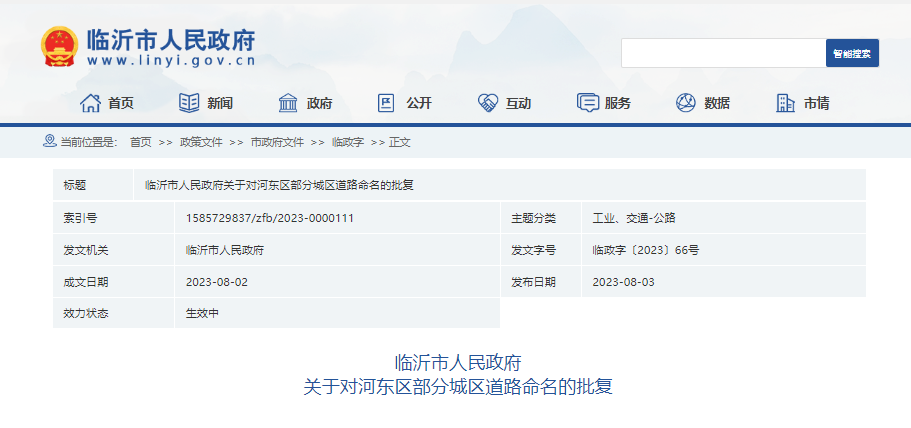Click the location pin icon in breadcrumb
Screen dimensions: 911x428
[x=50, y=141]
